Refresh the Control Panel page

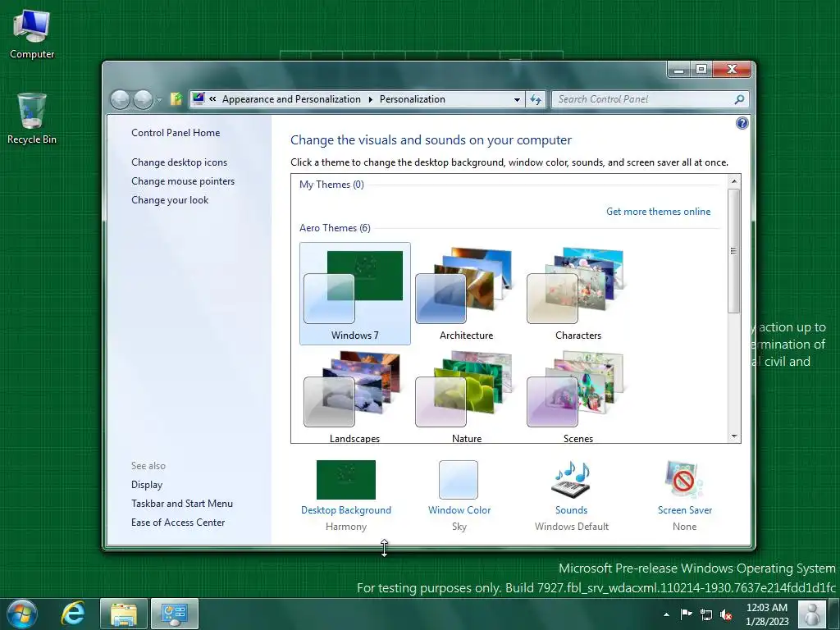(535, 99)
